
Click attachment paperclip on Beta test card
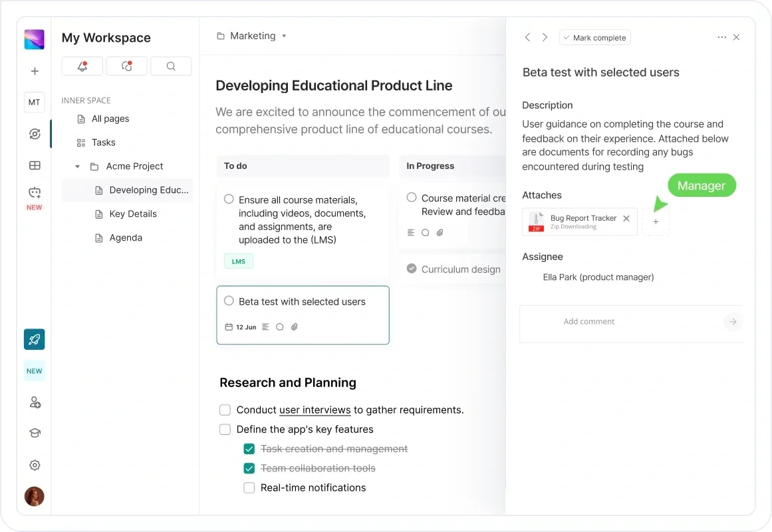(x=295, y=327)
